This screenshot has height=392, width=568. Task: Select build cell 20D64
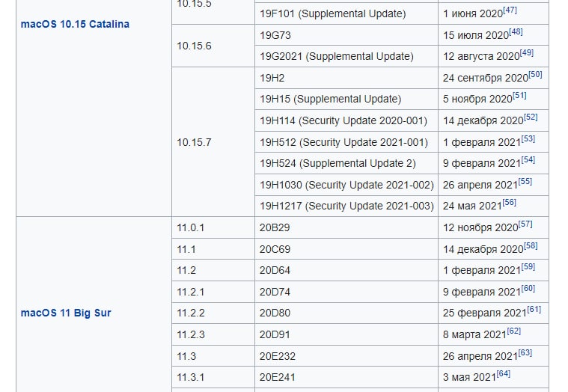coord(346,270)
